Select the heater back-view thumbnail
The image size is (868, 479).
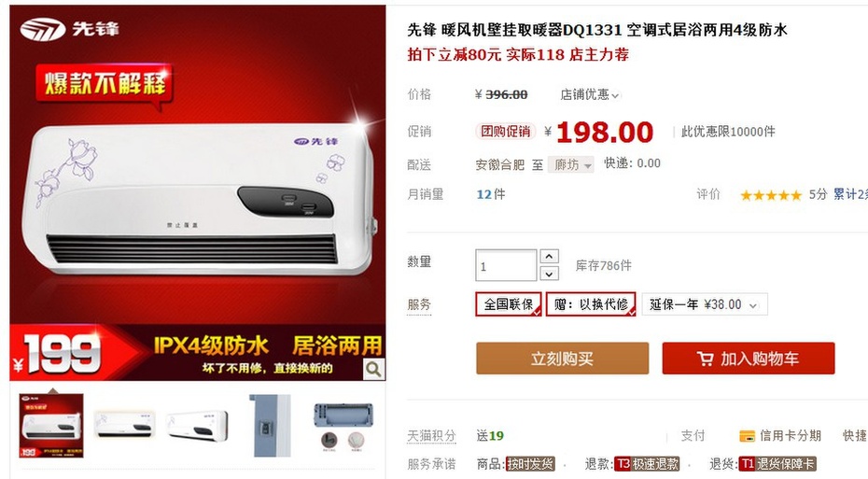point(343,425)
